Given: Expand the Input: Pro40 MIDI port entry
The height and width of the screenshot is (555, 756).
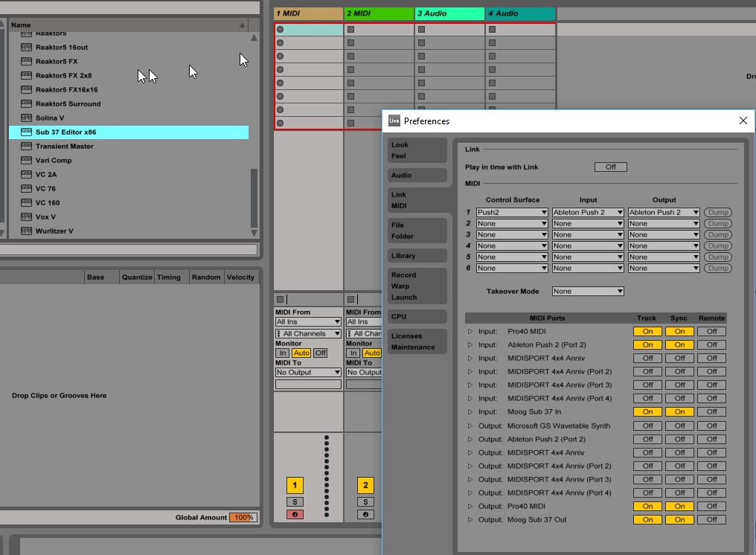Looking at the screenshot, I should pos(470,331).
